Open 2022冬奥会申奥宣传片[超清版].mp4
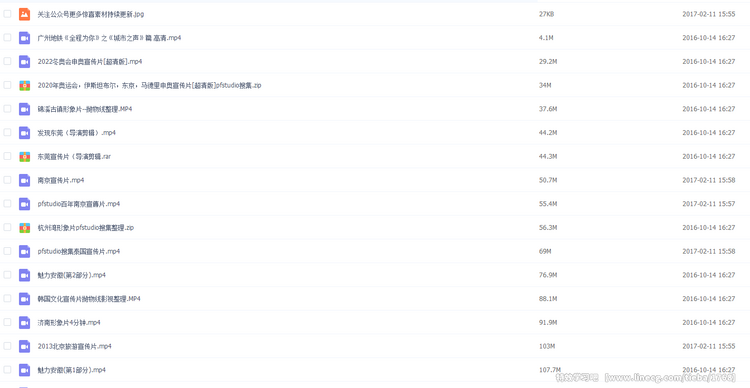Viewport: 750px width, 388px height. tap(89, 62)
